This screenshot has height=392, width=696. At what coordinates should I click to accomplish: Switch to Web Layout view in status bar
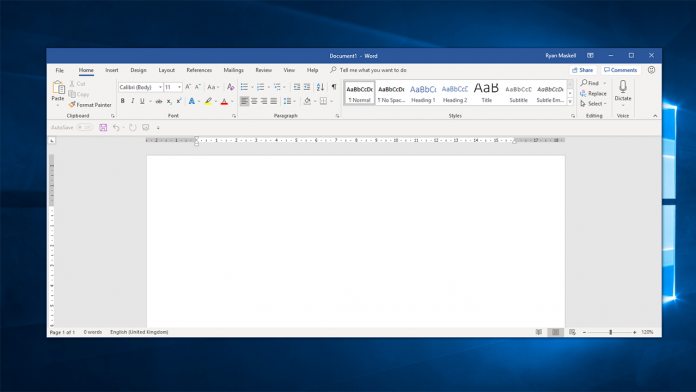(572, 332)
